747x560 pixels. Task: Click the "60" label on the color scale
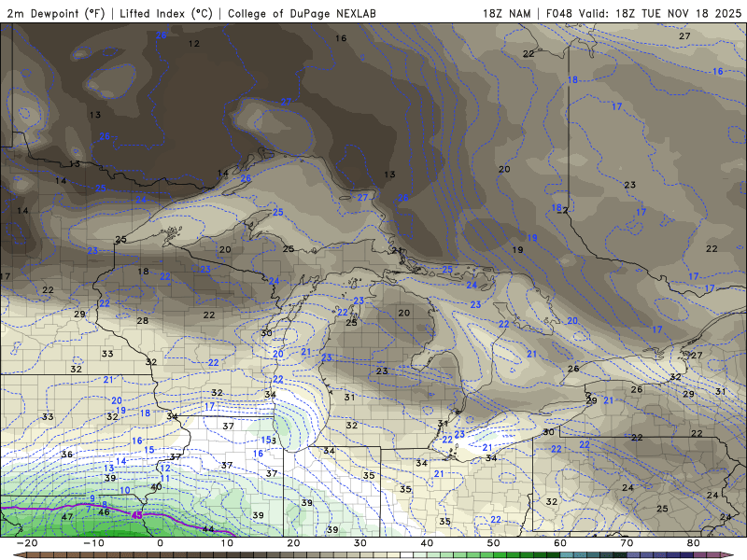coord(560,543)
